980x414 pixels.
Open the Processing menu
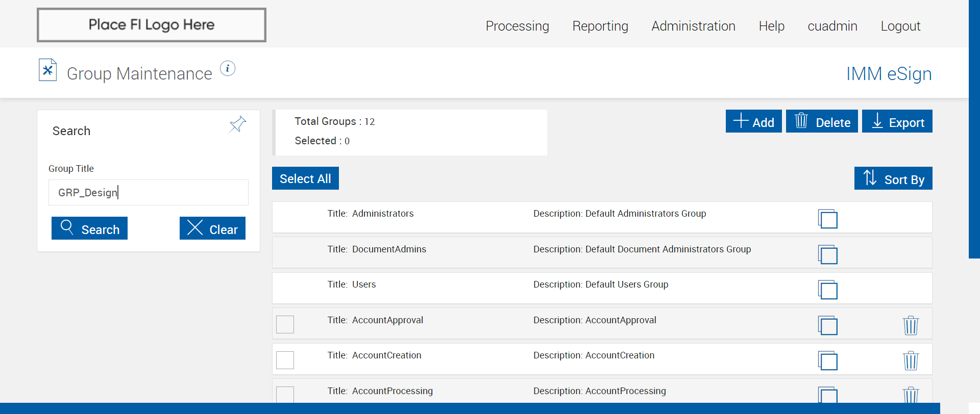point(517,26)
